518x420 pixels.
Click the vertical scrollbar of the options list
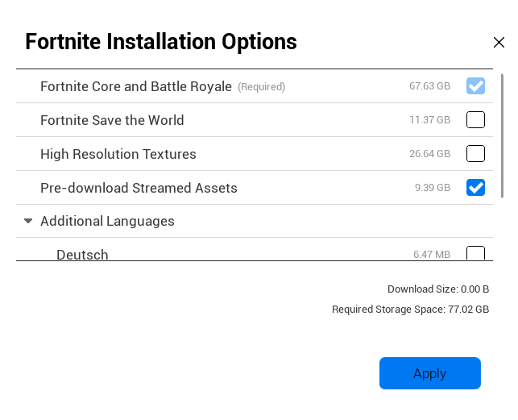(x=503, y=135)
